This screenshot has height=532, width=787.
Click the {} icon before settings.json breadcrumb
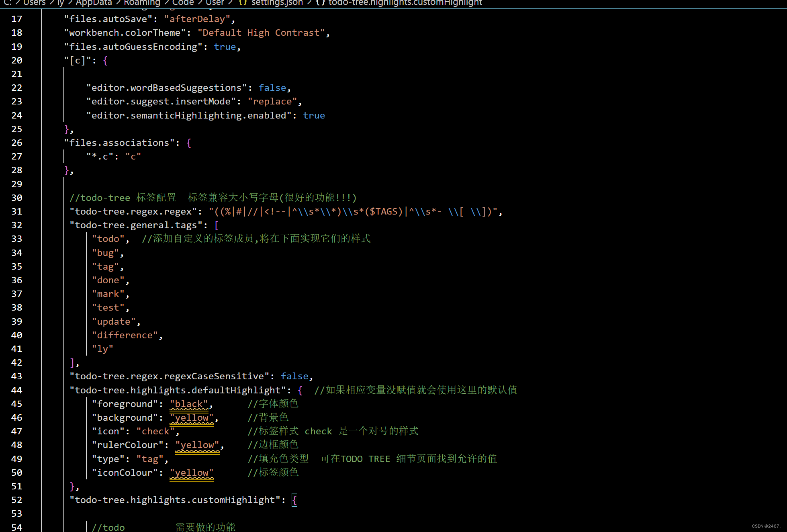pos(242,3)
